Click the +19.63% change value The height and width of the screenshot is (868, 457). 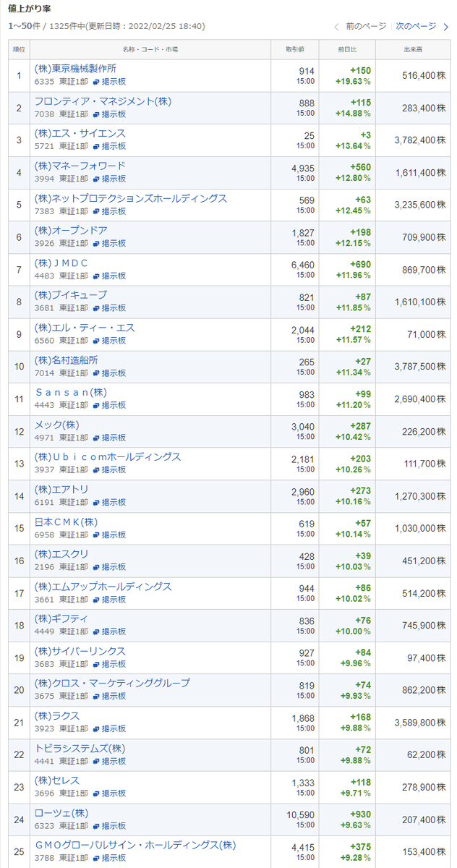coord(353,82)
